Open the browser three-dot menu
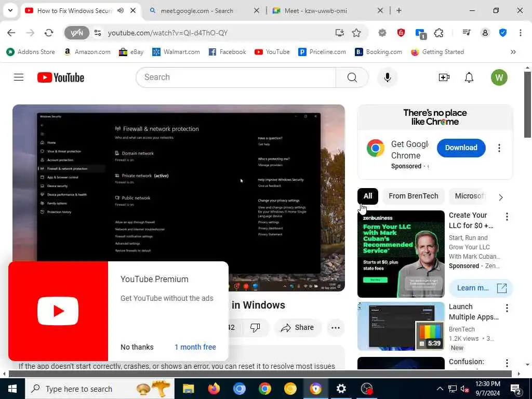The width and height of the screenshot is (532, 399). (x=521, y=33)
